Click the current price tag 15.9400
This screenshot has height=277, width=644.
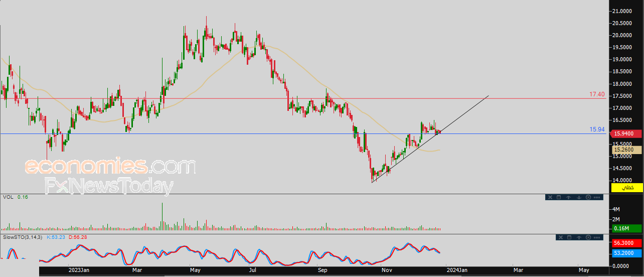pos(627,133)
